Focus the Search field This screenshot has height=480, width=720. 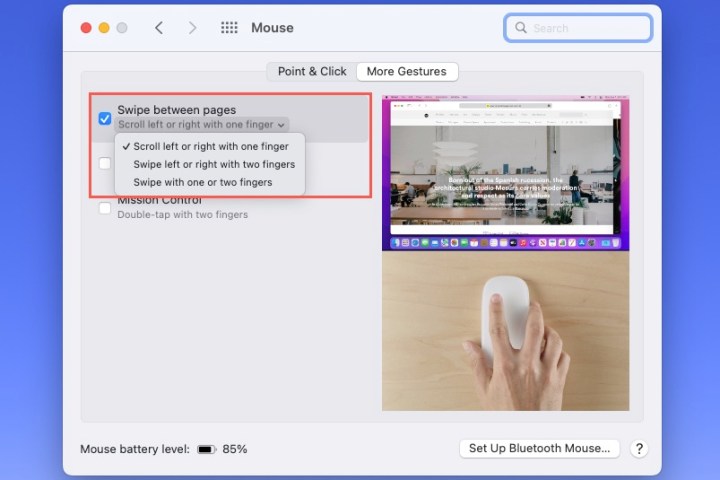(x=578, y=28)
